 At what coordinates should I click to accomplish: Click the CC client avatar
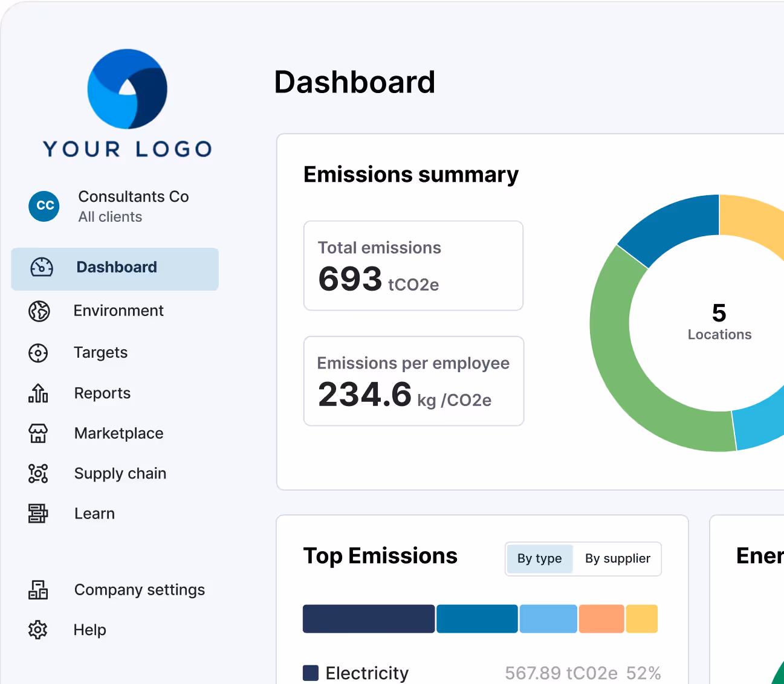pos(44,206)
